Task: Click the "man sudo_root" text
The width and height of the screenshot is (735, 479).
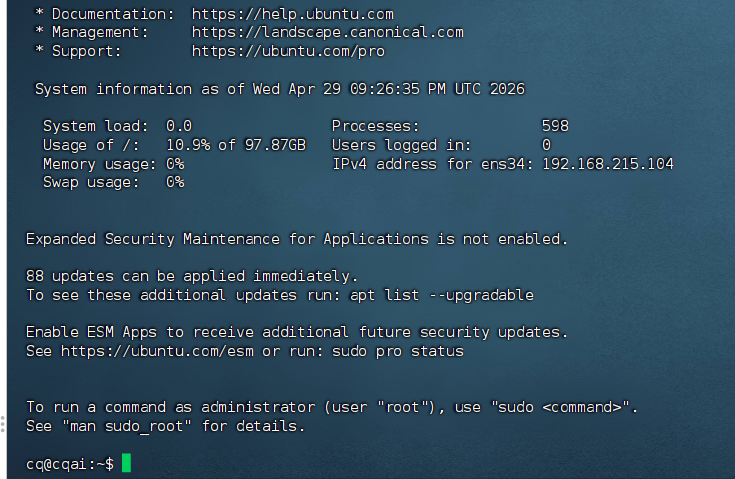Action: (127, 426)
